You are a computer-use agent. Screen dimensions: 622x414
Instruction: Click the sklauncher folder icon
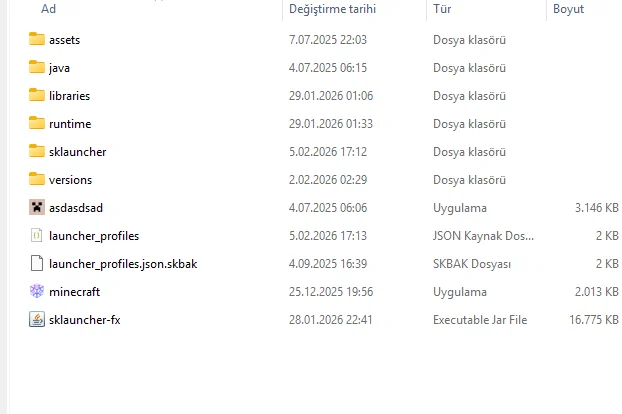37,151
